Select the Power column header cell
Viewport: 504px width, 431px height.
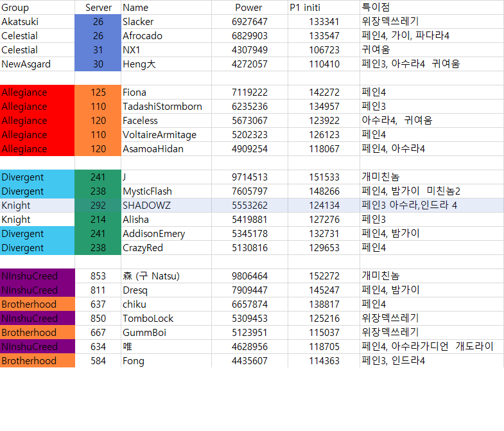tap(248, 8)
